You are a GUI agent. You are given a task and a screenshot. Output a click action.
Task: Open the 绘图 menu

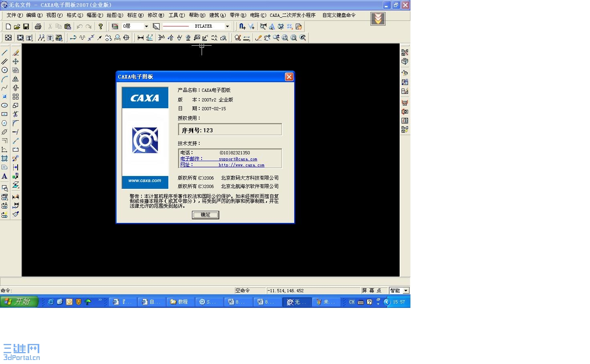(x=115, y=15)
